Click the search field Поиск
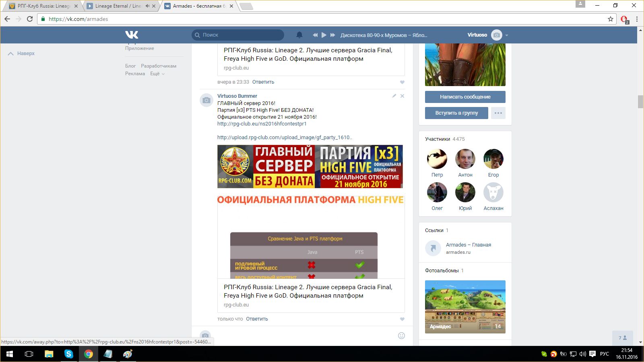Viewport: 644px width, 362px height. [x=238, y=35]
